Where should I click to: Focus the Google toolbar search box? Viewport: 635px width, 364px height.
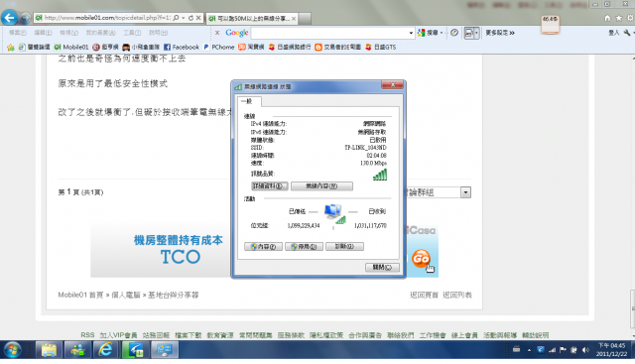tap(329, 33)
